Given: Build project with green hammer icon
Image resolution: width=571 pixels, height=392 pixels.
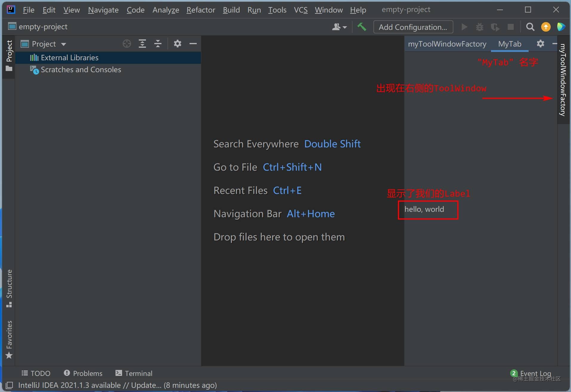Looking at the screenshot, I should coord(362,27).
